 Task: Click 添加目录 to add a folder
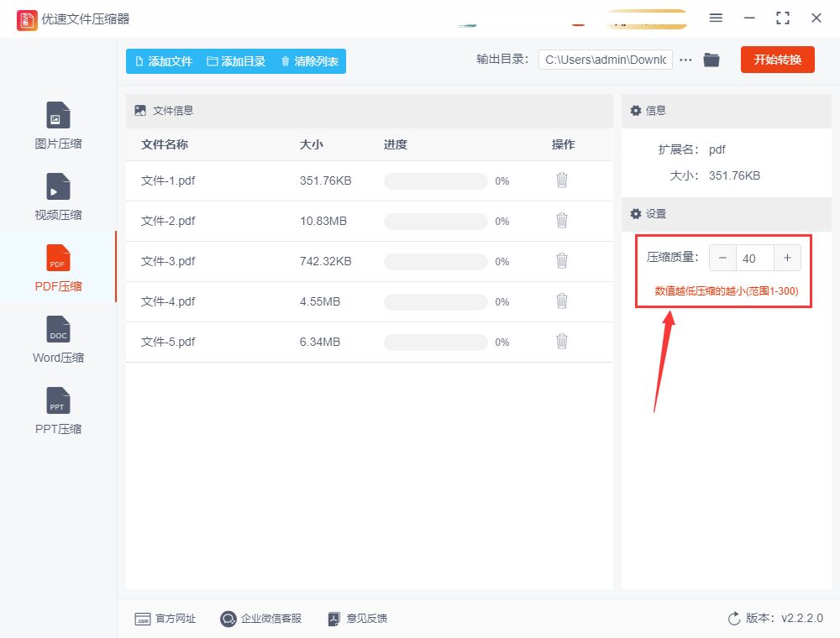pos(236,61)
